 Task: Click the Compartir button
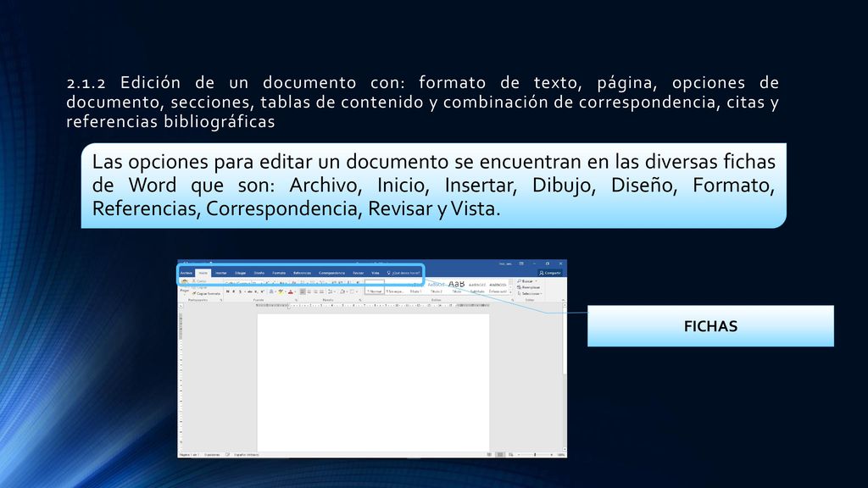(x=549, y=273)
